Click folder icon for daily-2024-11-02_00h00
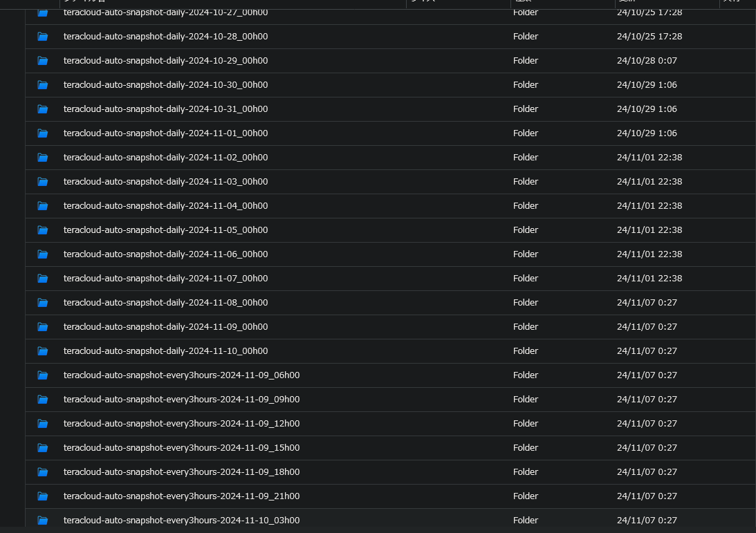Screen dimensions: 756x533 (42, 158)
